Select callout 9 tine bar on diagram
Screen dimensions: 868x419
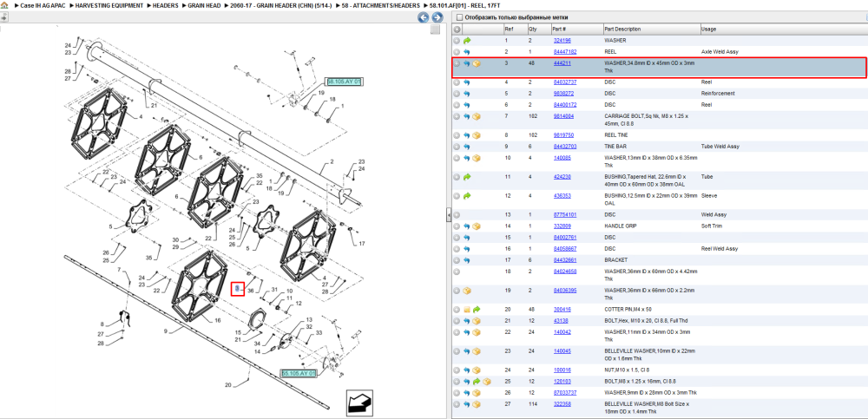pos(166,331)
